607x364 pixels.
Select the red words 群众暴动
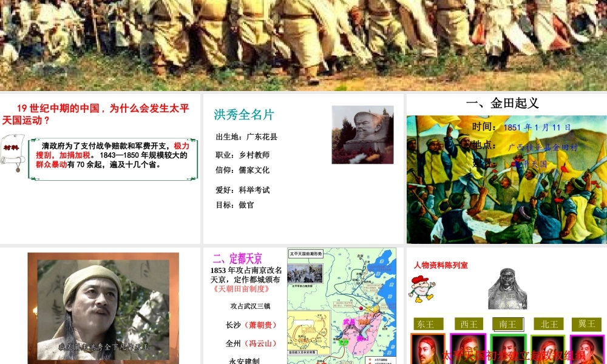pyautogui.click(x=51, y=164)
